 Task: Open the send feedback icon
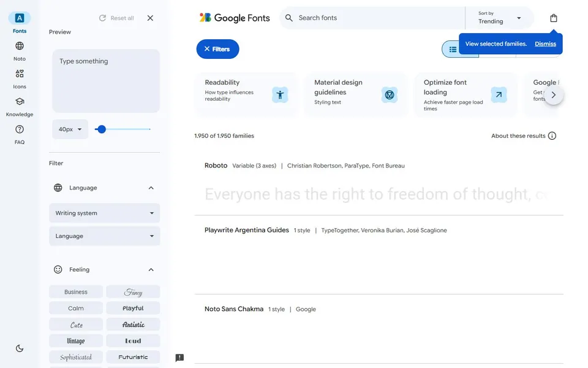(x=179, y=358)
